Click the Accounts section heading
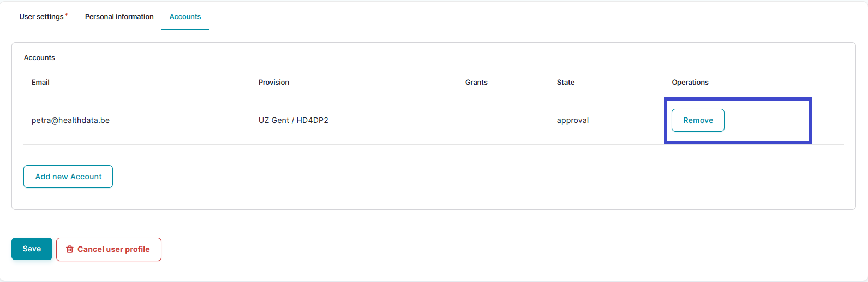Image resolution: width=868 pixels, height=282 pixels. pos(39,58)
